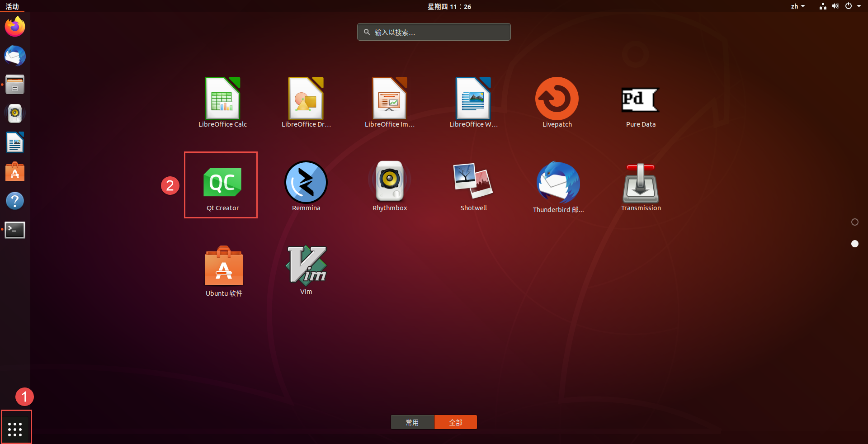Switch to the 全部 all apps tab

[x=455, y=422]
